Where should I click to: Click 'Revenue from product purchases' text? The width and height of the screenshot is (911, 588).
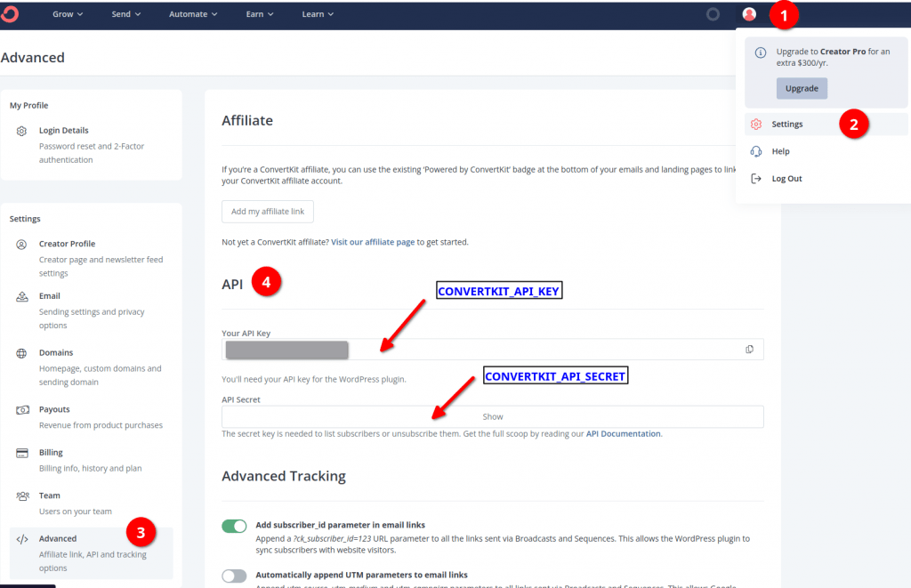coord(101,424)
